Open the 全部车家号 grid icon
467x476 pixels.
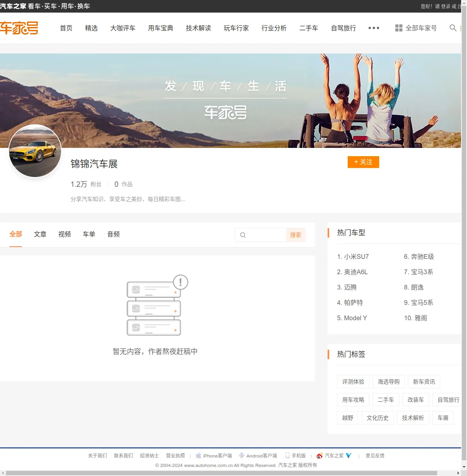coord(399,28)
